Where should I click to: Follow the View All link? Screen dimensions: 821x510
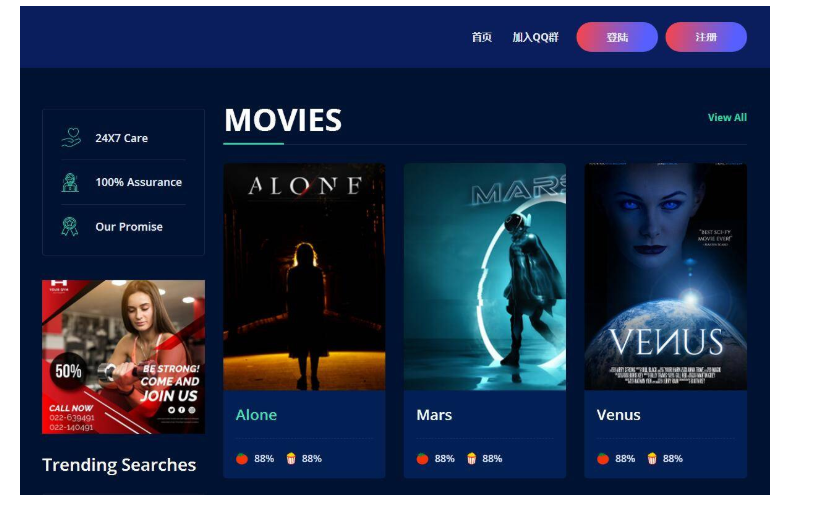pyautogui.click(x=727, y=118)
